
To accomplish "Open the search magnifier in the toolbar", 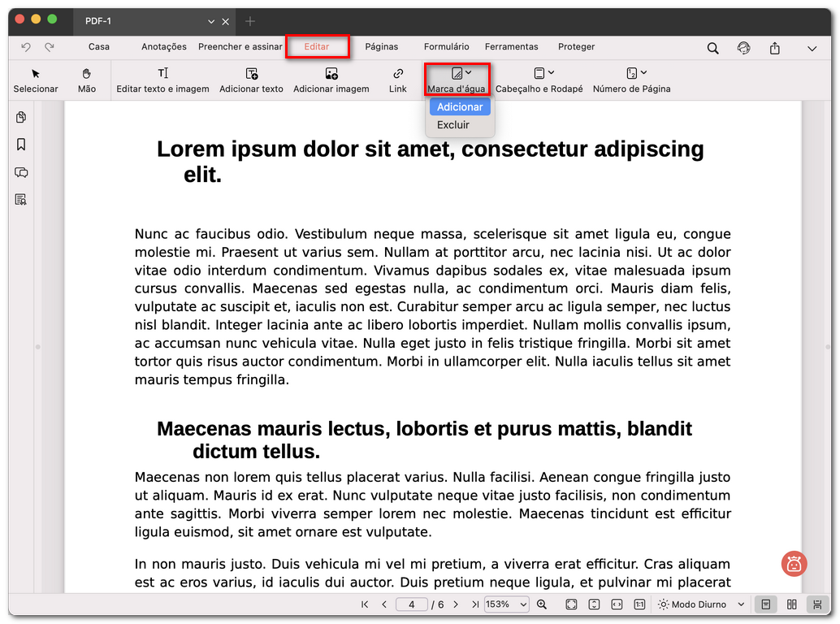I will (712, 48).
